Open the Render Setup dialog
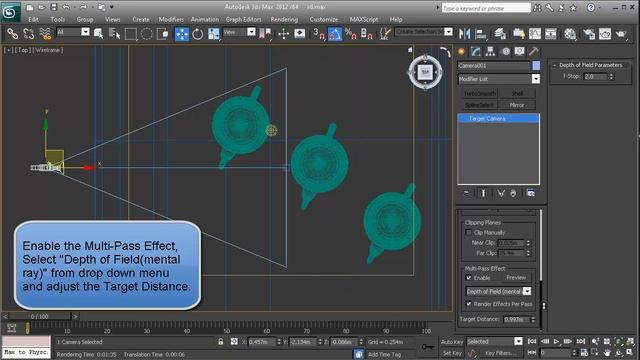Viewport: 640px width, 360px height. pos(589,33)
